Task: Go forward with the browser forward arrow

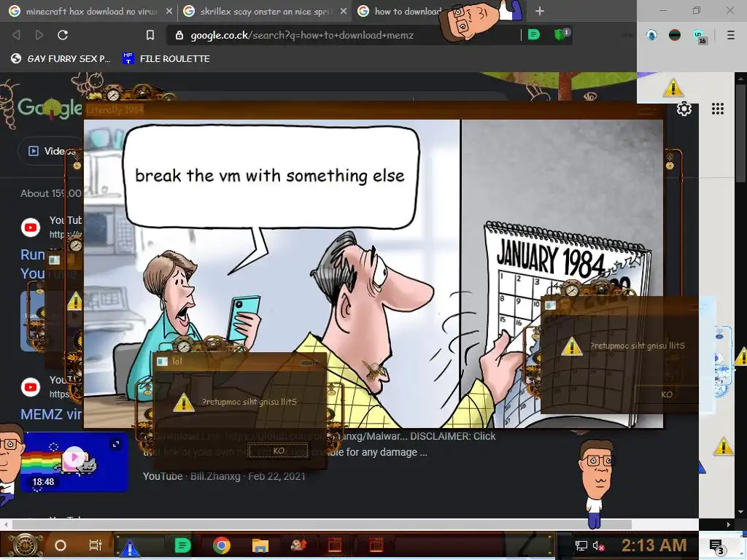Action: point(39,35)
